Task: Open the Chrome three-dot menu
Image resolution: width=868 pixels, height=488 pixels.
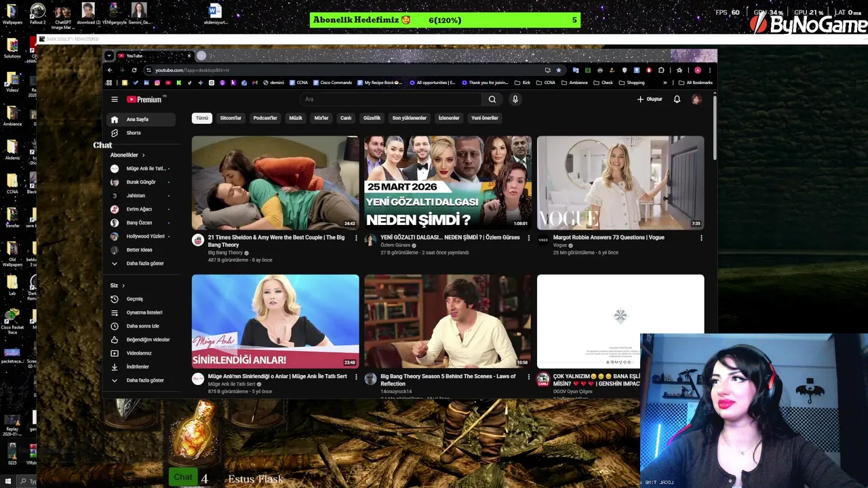Action: point(710,70)
